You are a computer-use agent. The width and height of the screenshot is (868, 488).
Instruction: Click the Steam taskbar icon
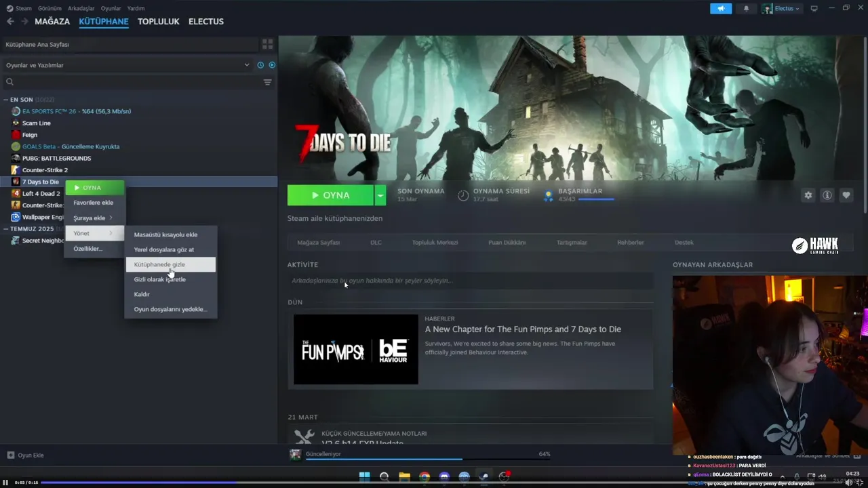click(x=484, y=476)
